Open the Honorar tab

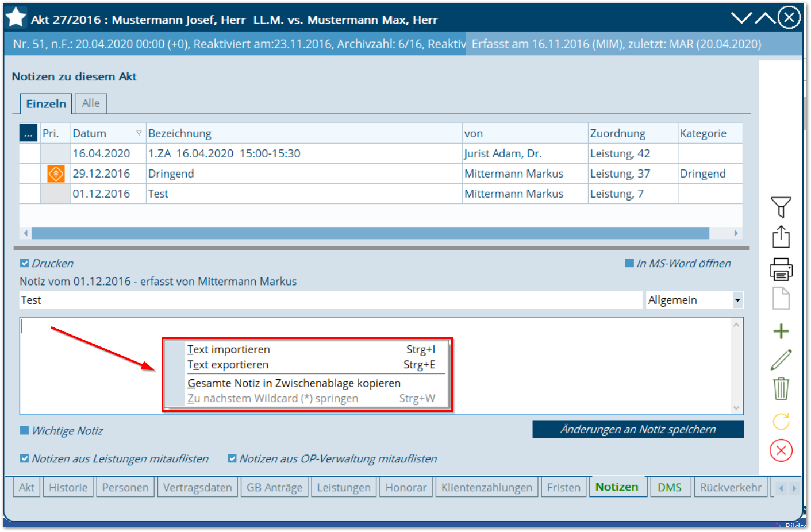click(x=406, y=487)
